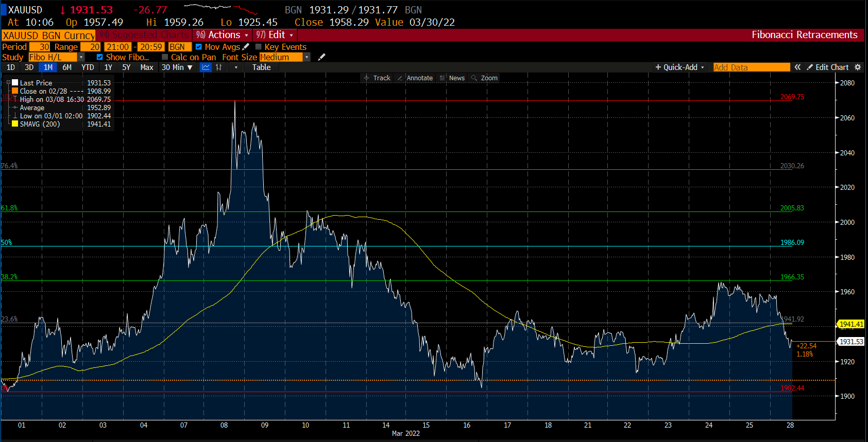Click the double-chevron collapse icon
The height and width of the screenshot is (442, 868).
(797, 67)
